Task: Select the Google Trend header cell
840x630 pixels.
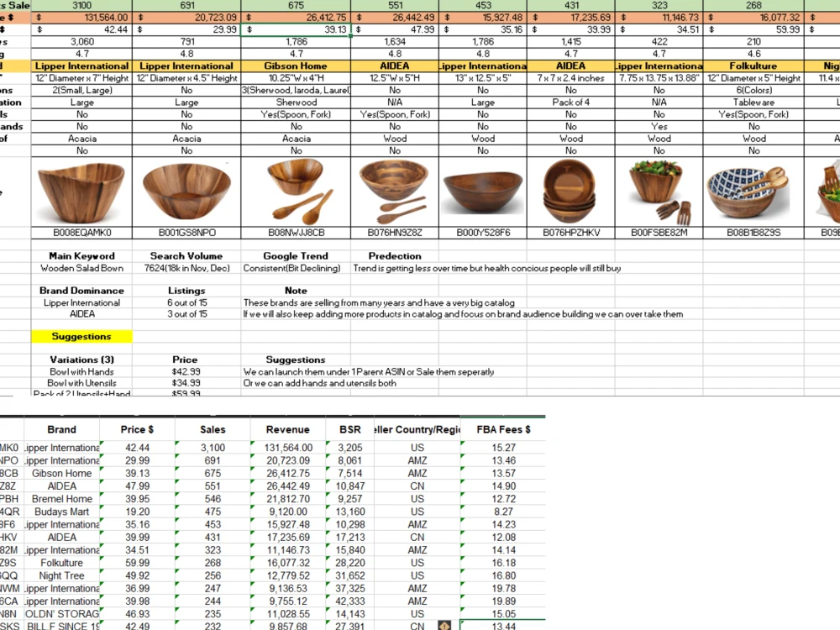Action: 296,256
